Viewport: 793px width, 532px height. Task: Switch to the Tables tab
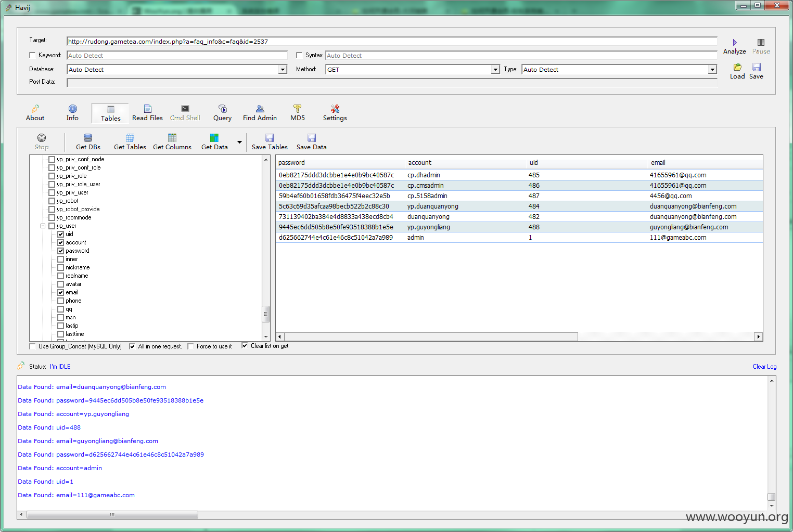click(110, 113)
